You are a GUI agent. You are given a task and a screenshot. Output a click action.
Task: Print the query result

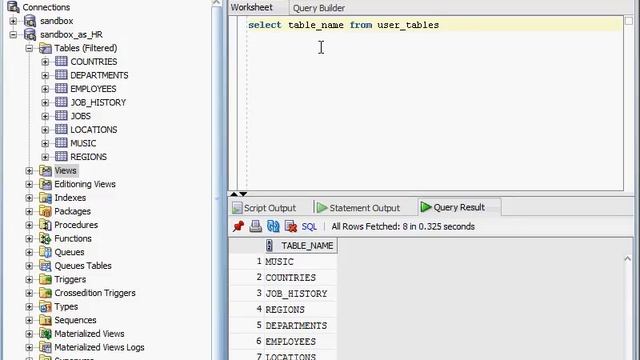pos(256,227)
